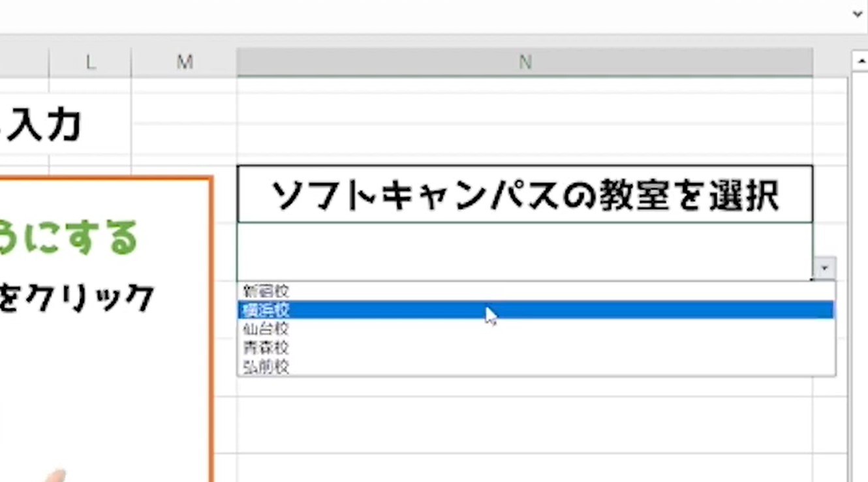Choose 仙台校 from the list

click(536, 328)
